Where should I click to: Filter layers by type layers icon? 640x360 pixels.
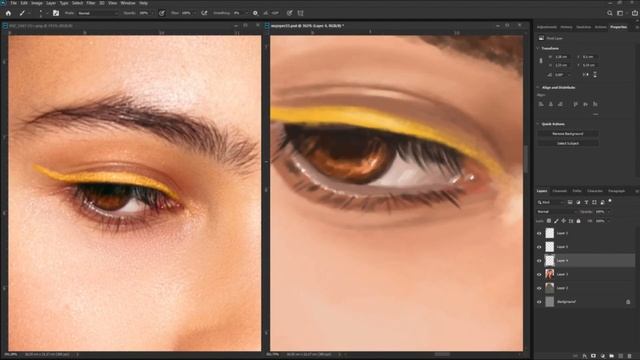point(586,202)
